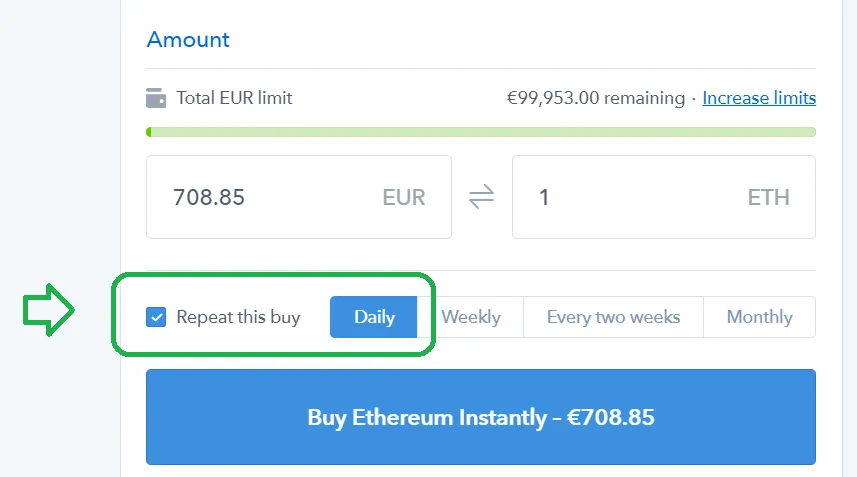Click the ETH currency label in amount box
The width and height of the screenshot is (857, 477).
point(768,197)
